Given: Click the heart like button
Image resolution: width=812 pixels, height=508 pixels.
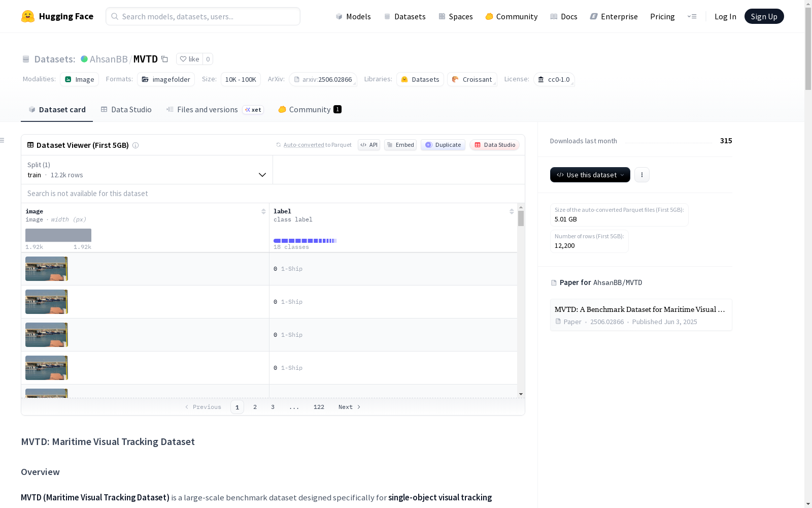Looking at the screenshot, I should tap(189, 59).
